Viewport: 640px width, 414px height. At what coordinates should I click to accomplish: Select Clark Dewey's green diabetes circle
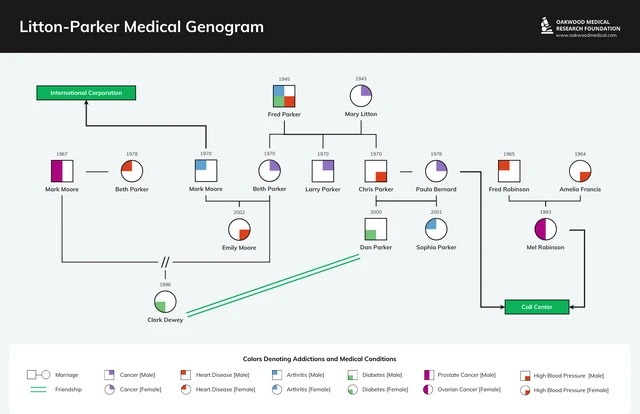165,302
